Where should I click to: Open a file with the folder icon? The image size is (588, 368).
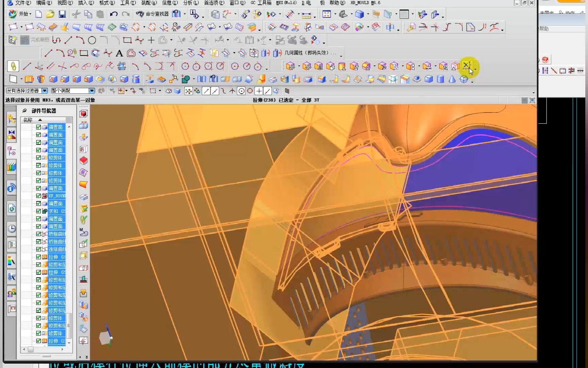click(50, 14)
